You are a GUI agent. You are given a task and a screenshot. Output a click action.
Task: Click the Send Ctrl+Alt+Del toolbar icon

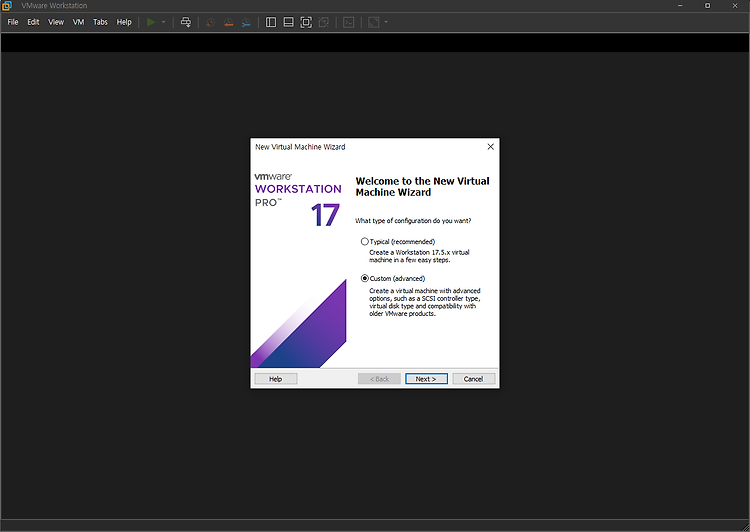click(186, 22)
